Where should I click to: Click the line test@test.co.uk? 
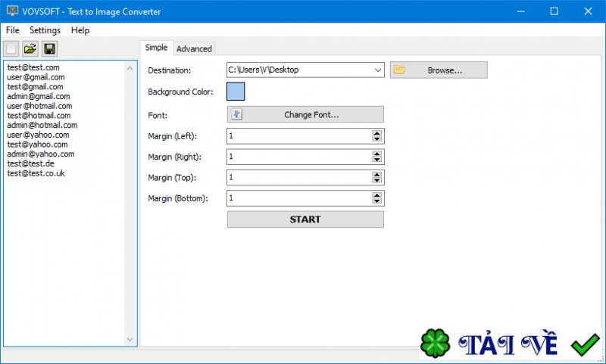click(x=36, y=173)
